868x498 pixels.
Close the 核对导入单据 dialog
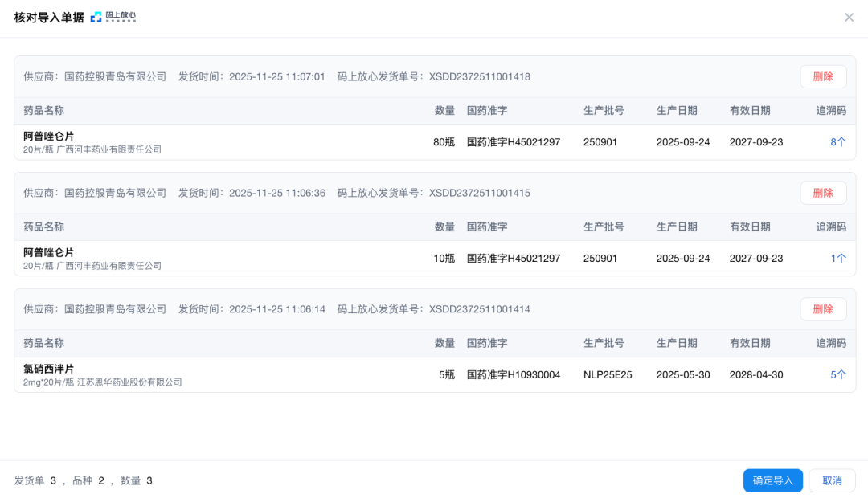coord(849,18)
